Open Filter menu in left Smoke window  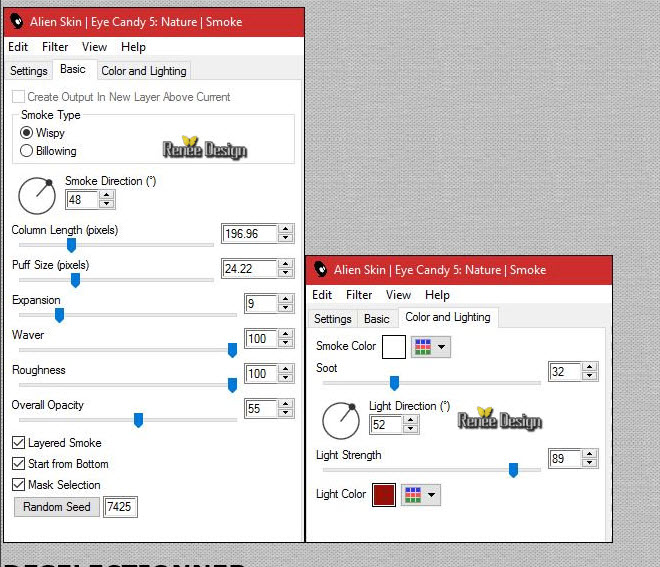55,47
